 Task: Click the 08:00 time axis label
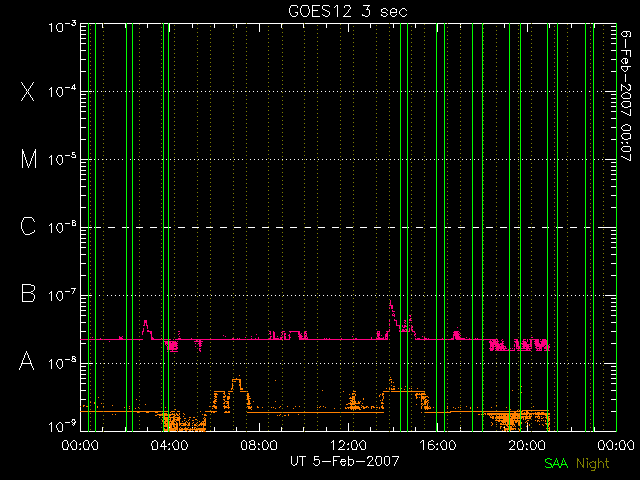pyautogui.click(x=259, y=445)
